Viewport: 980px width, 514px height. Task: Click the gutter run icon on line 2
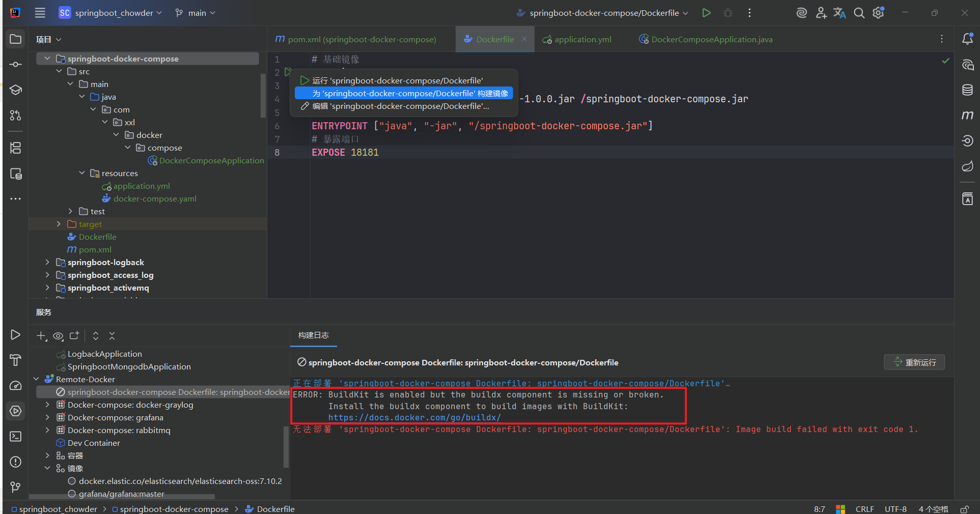point(288,72)
